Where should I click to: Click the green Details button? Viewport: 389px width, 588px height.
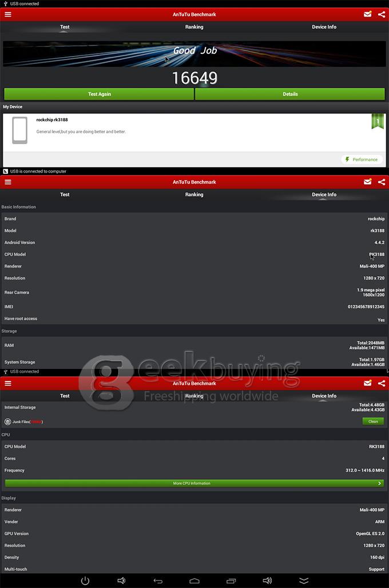point(290,94)
